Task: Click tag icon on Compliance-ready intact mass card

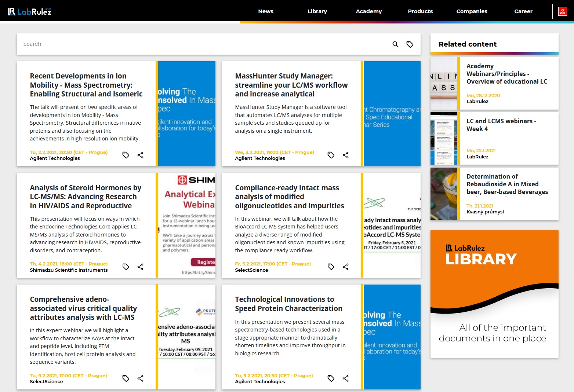Action: [x=331, y=267]
